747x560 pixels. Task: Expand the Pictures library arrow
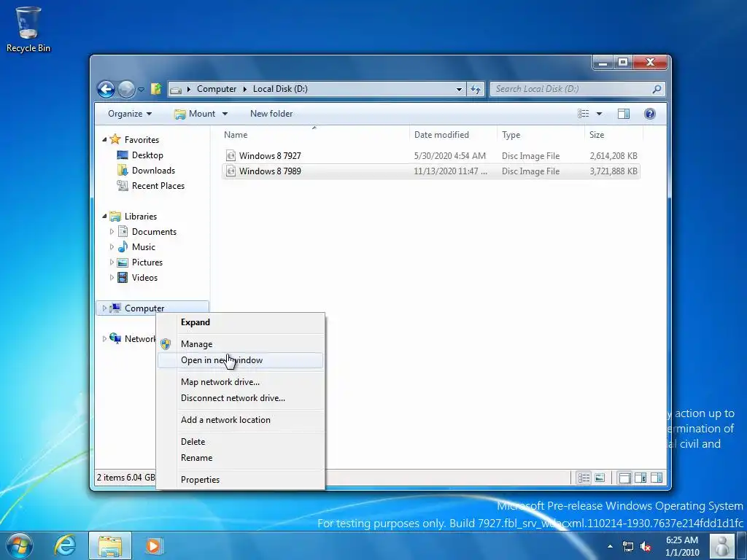tap(112, 262)
